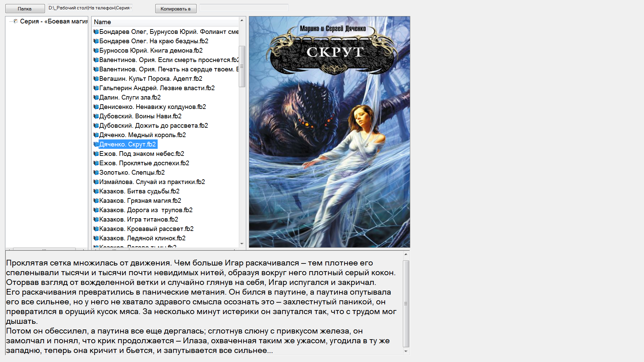Click book icon beside Казаков. Игра титанов.fb2

[x=96, y=220]
